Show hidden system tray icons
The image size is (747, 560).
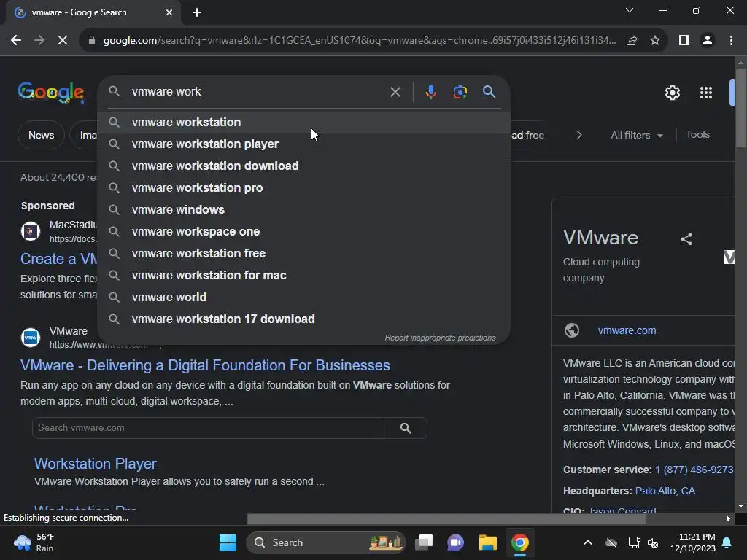click(588, 542)
